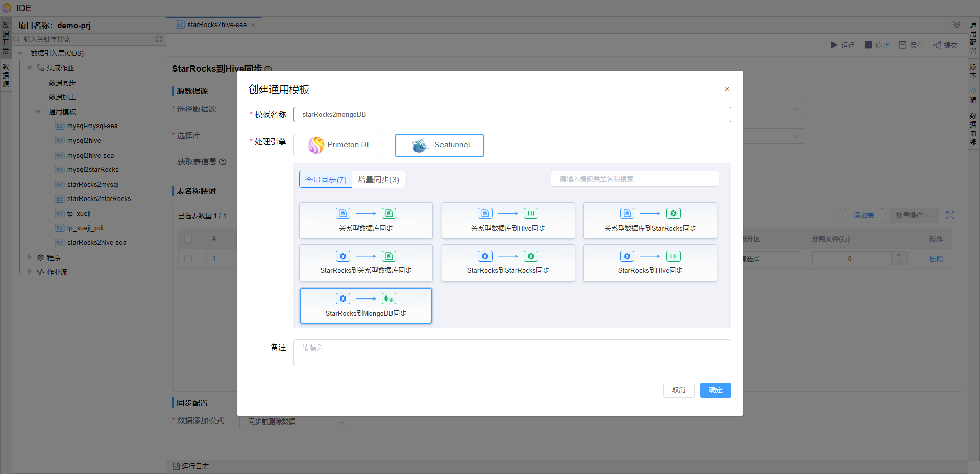Click the 运行 run icon in toolbar
The image size is (980, 474).
click(x=834, y=45)
